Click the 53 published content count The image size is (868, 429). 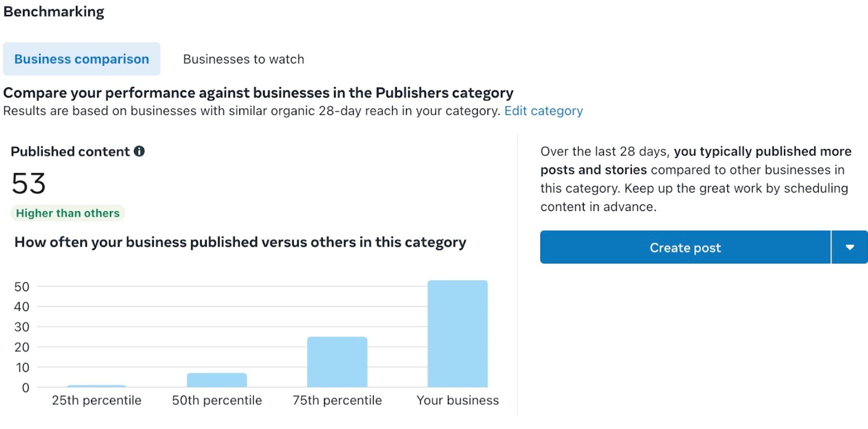[29, 183]
